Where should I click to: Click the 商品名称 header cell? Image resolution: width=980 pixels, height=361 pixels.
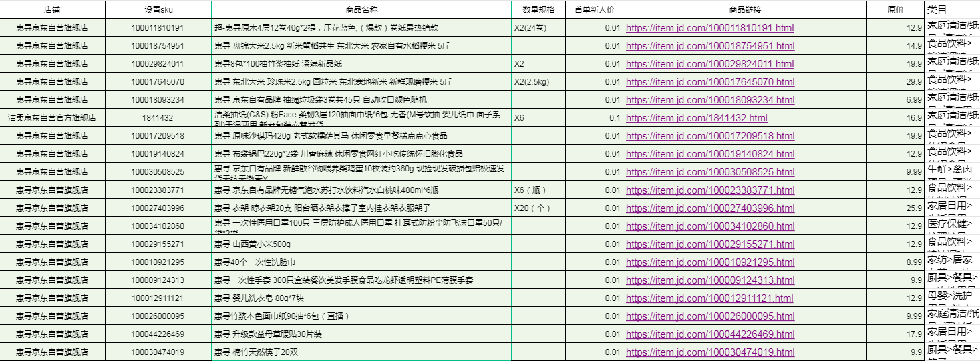point(361,10)
